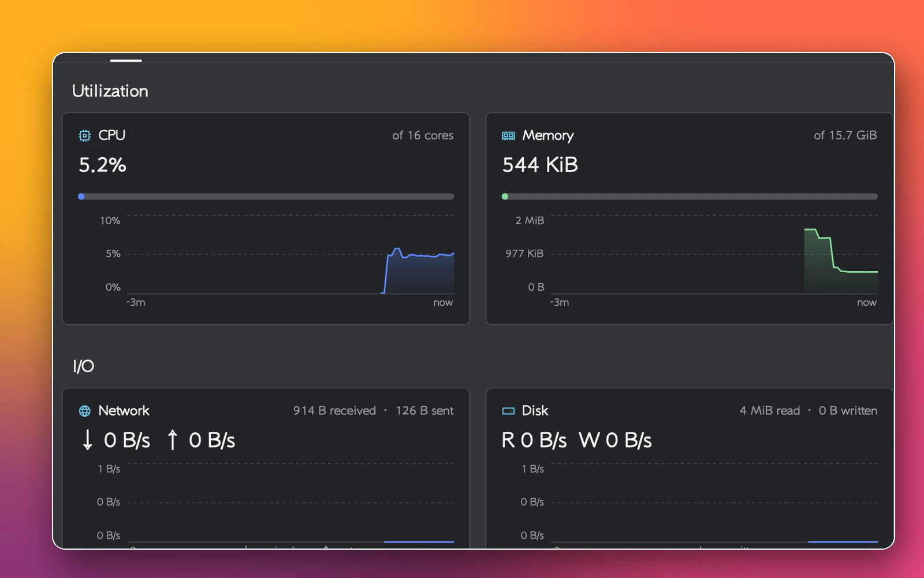The width and height of the screenshot is (924, 578).
Task: Click the Disk card title
Action: [x=535, y=410]
